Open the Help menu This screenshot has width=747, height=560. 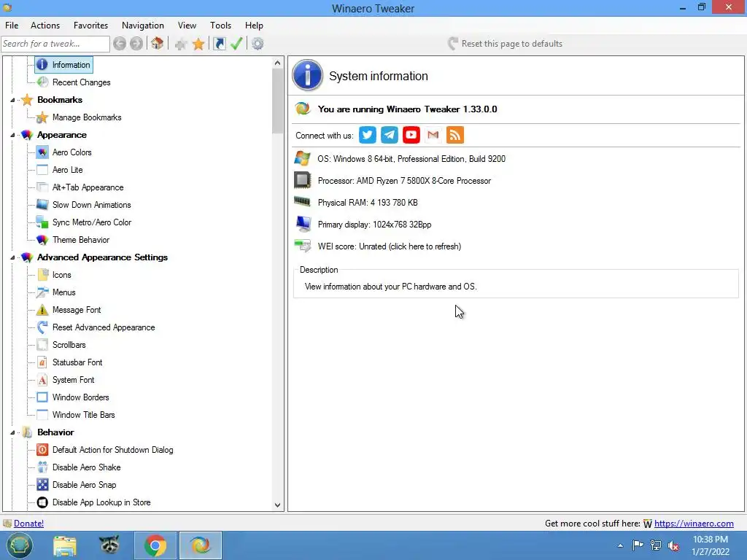click(254, 26)
